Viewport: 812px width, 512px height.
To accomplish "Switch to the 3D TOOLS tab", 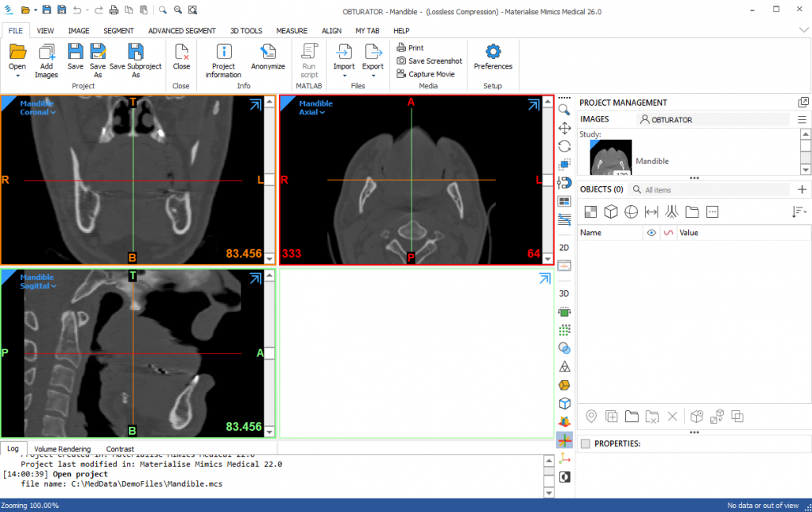I will (x=246, y=31).
